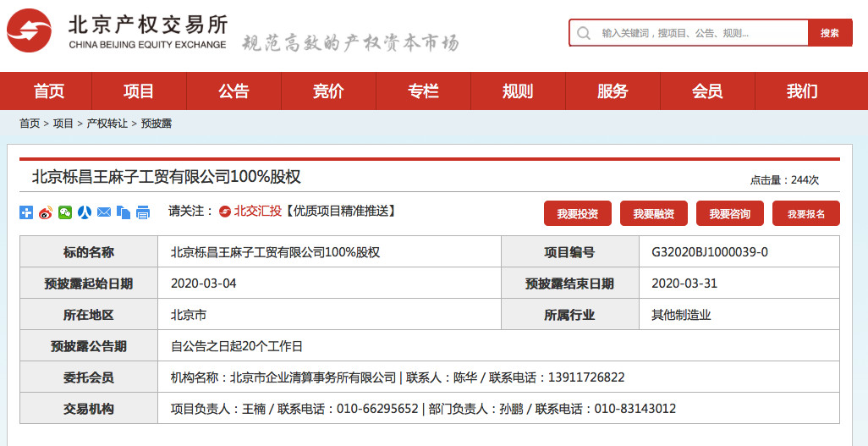Click the 我要咨询 button

729,213
